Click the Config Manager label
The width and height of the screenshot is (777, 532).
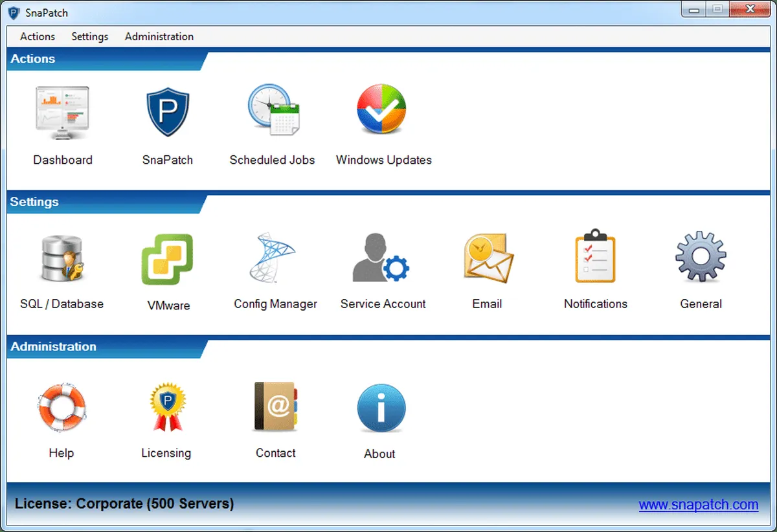pyautogui.click(x=276, y=304)
